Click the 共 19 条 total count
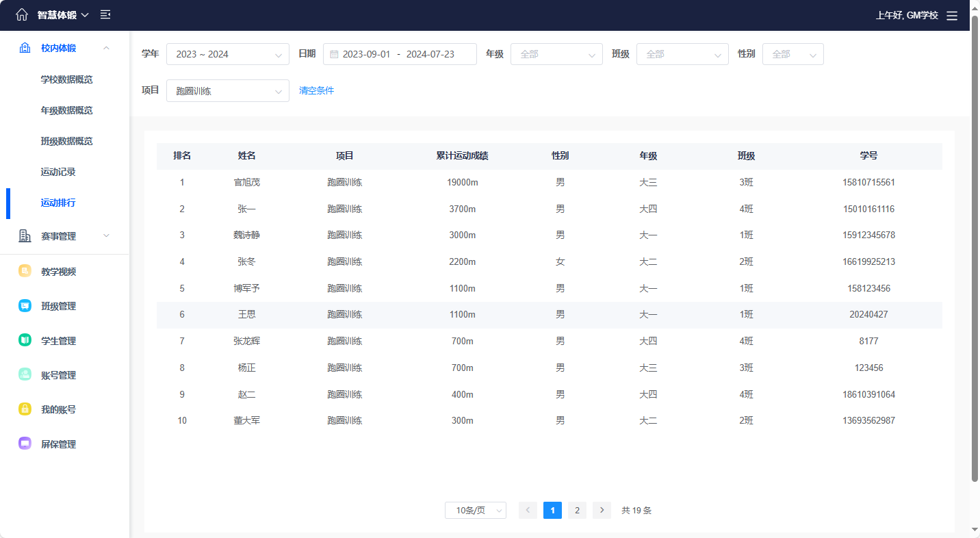Screen dimensions: 980x538 (636, 511)
